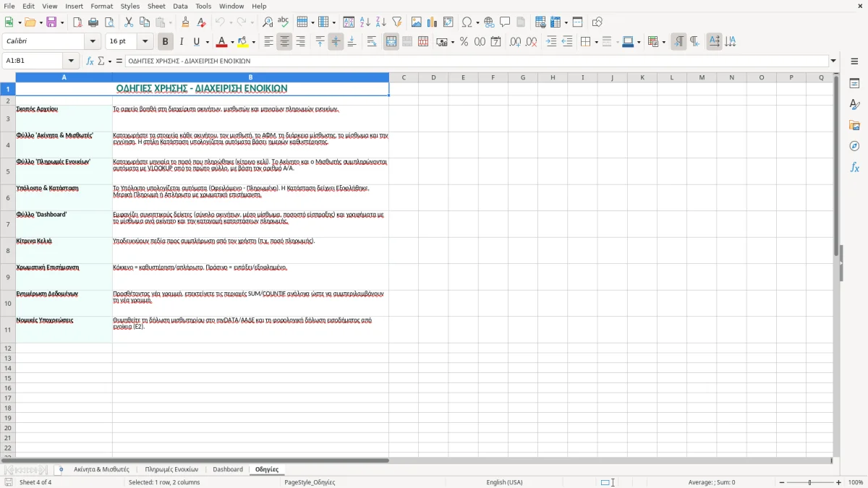868x488 pixels.
Task: Open the Tools menu
Action: tap(203, 6)
